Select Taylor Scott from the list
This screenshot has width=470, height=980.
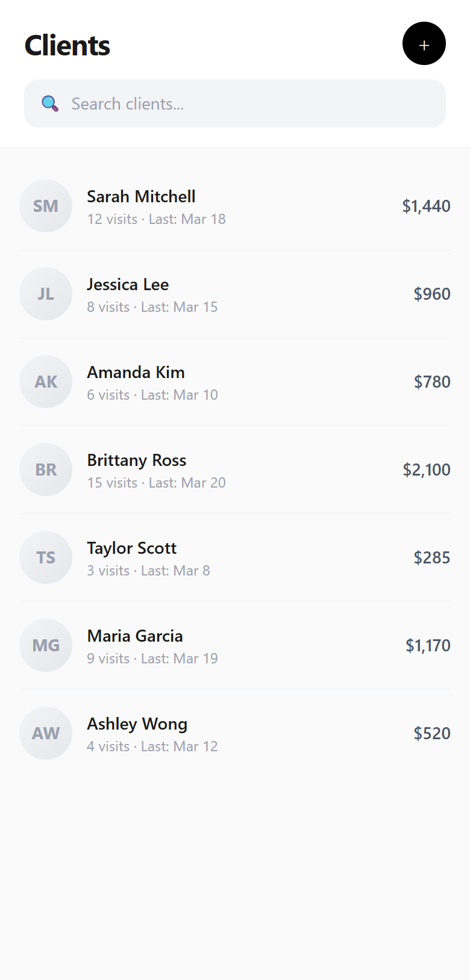coord(131,548)
